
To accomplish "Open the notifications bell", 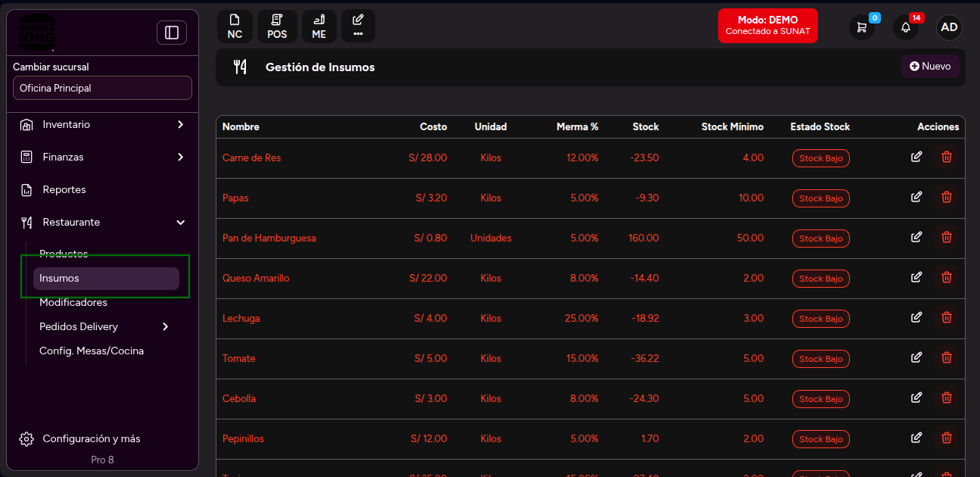I will [x=906, y=27].
